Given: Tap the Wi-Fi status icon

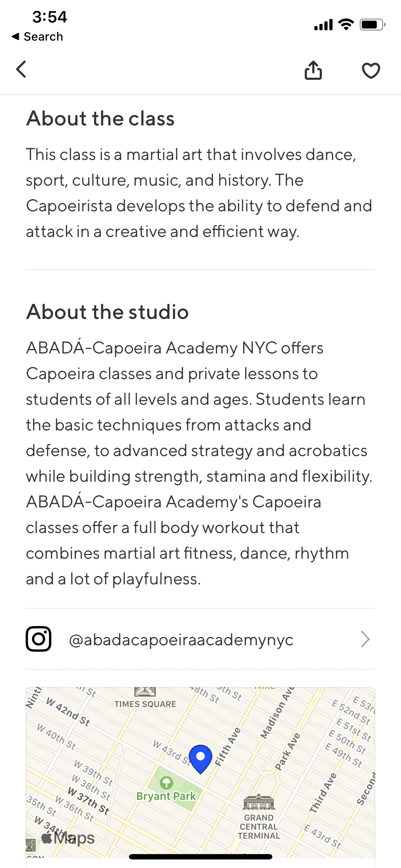Looking at the screenshot, I should click(x=346, y=24).
